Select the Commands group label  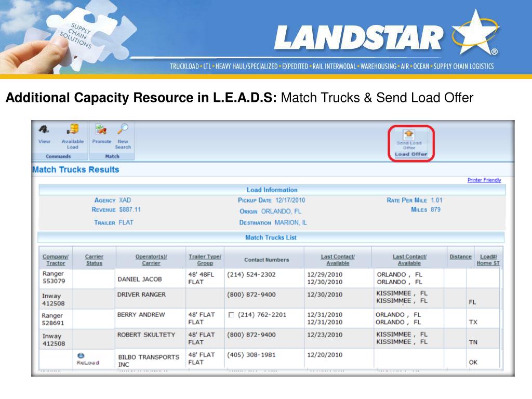tap(58, 156)
